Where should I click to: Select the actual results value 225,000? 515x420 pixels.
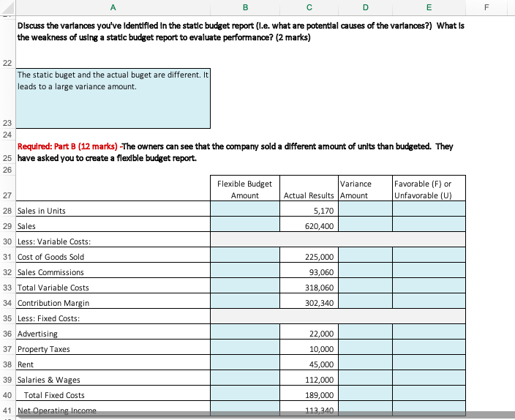[309, 255]
